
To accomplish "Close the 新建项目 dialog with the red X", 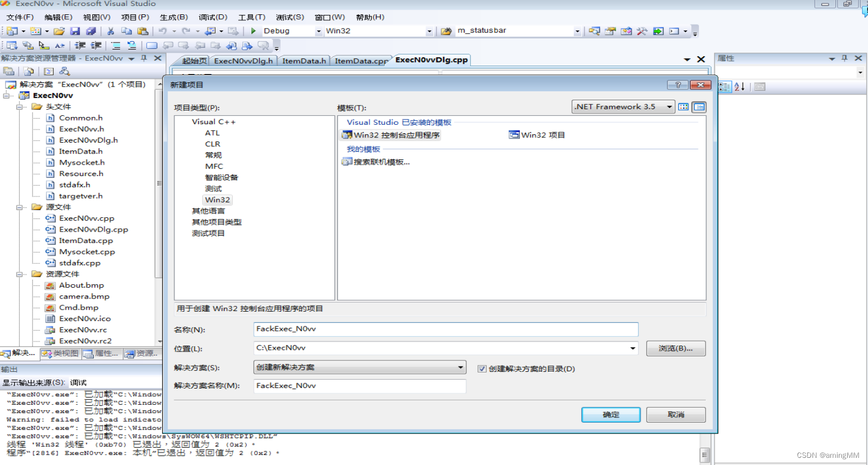I will (700, 85).
